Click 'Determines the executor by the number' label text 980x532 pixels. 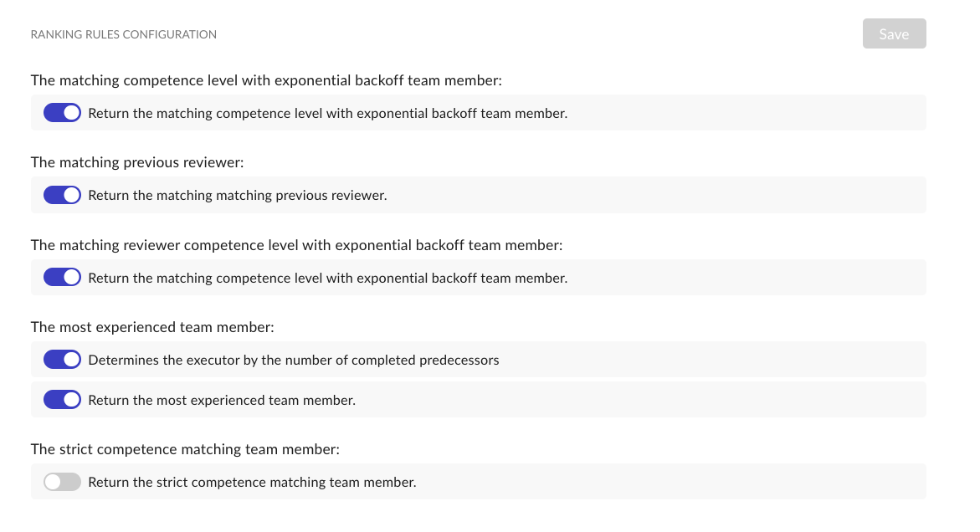(293, 360)
